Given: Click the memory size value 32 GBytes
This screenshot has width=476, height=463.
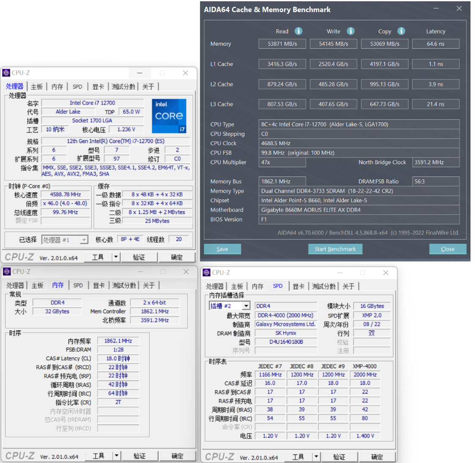Looking at the screenshot, I should pos(57,311).
